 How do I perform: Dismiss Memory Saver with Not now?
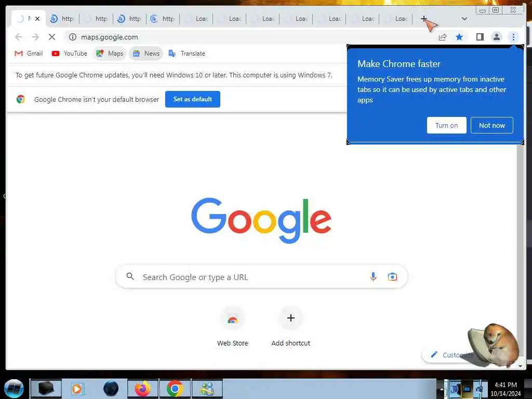491,125
